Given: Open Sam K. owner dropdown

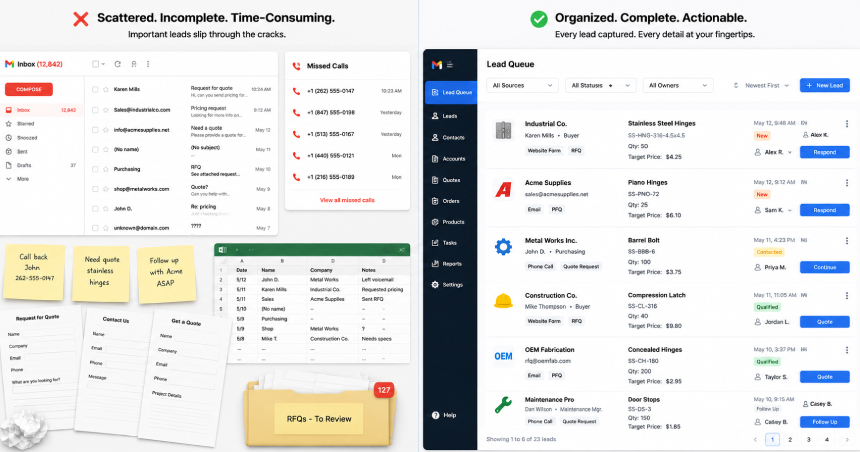Looking at the screenshot, I should point(773,210).
